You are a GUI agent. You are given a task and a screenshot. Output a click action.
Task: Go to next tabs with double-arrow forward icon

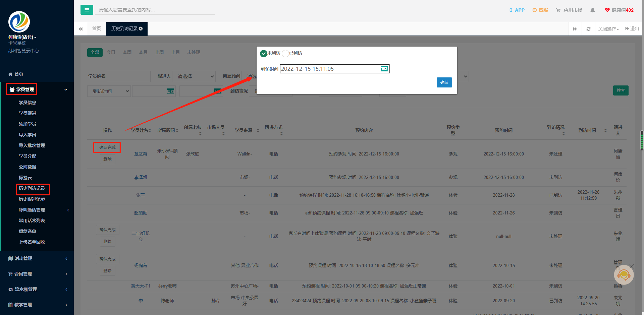click(575, 29)
